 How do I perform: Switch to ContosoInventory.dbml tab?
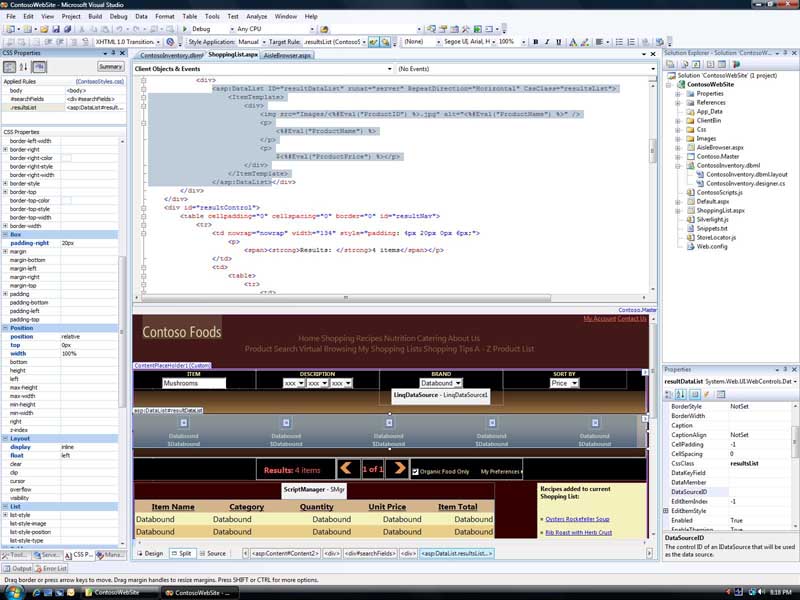tap(170, 55)
